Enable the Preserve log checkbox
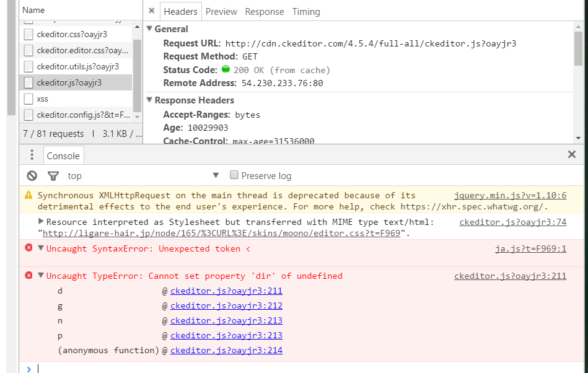The height and width of the screenshot is (373, 588). 234,175
